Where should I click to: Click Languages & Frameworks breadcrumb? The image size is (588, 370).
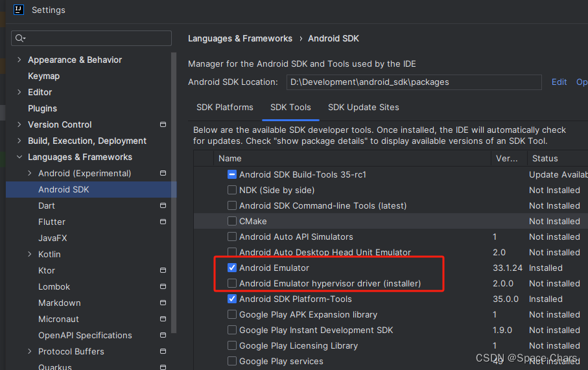click(240, 39)
